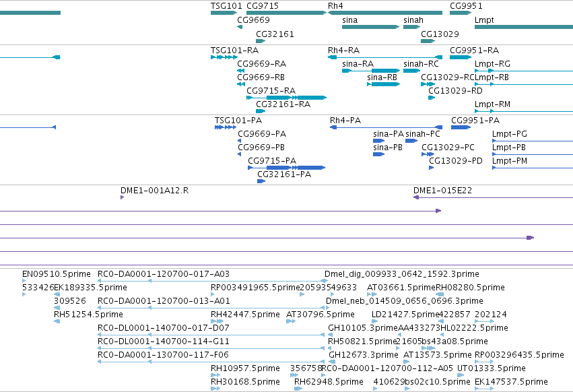Image resolution: width=573 pixels, height=392 pixels.
Task: Select protein feature sinah-PC
Action: (411, 141)
